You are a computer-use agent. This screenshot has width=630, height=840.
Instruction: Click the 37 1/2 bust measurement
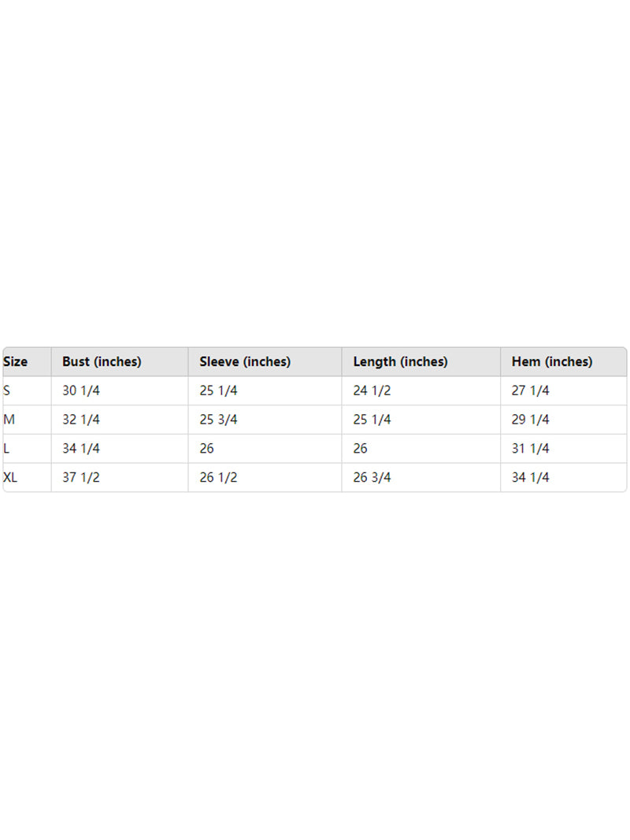tap(81, 478)
